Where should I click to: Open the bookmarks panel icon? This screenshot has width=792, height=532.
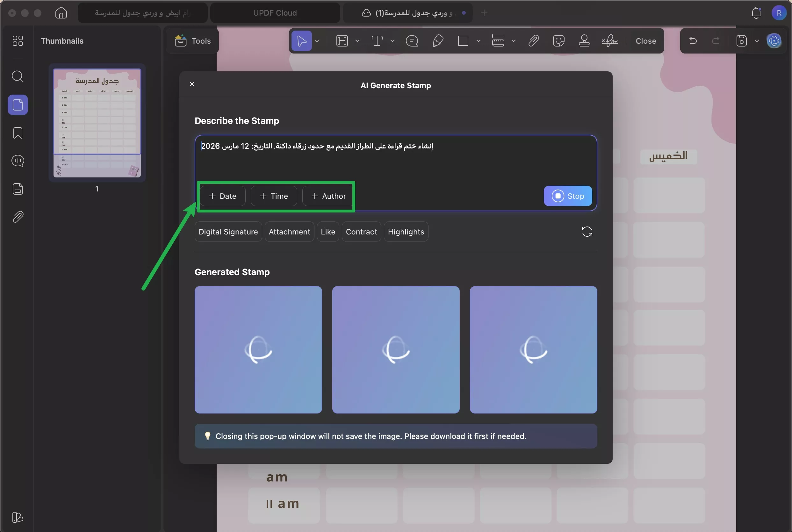click(18, 133)
